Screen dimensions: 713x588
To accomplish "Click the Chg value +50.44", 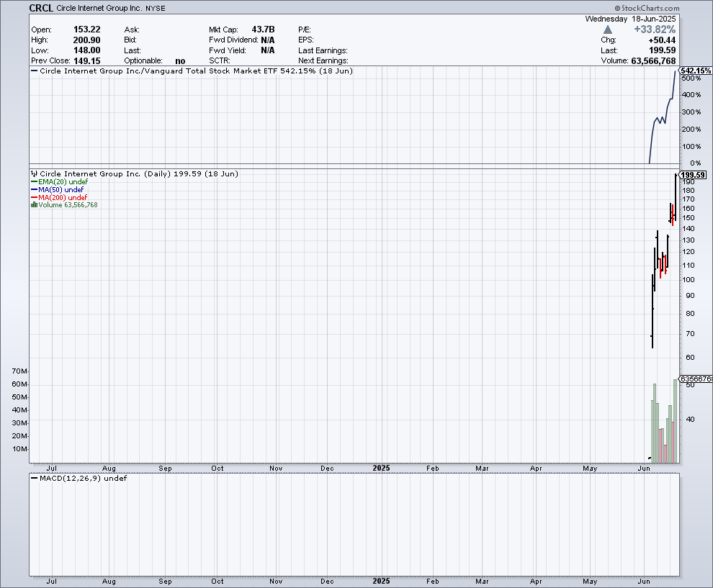I will click(x=662, y=40).
